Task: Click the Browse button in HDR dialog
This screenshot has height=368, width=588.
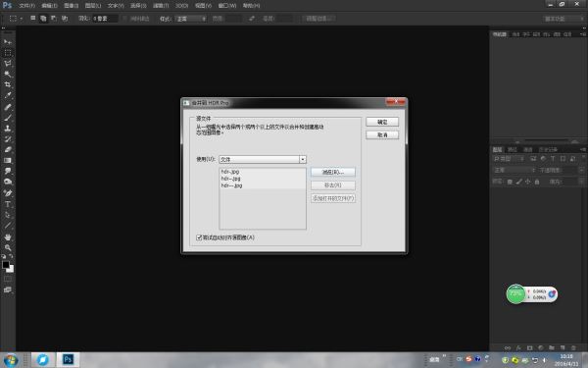Action: pos(333,172)
